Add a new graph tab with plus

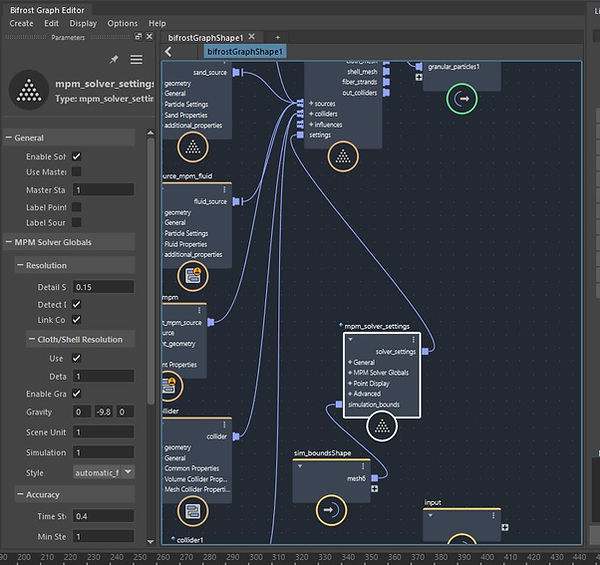click(278, 37)
